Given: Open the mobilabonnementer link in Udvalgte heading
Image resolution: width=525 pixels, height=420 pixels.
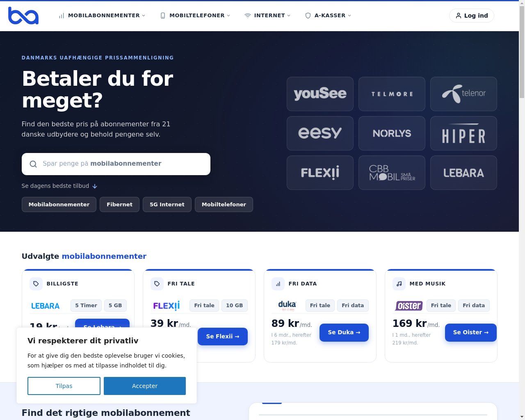Looking at the screenshot, I should (x=104, y=256).
